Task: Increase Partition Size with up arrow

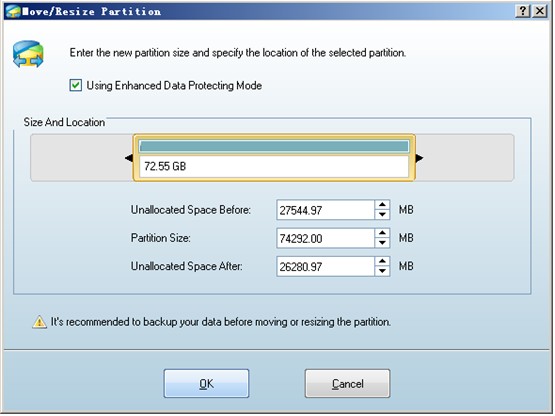Action: [x=382, y=233]
